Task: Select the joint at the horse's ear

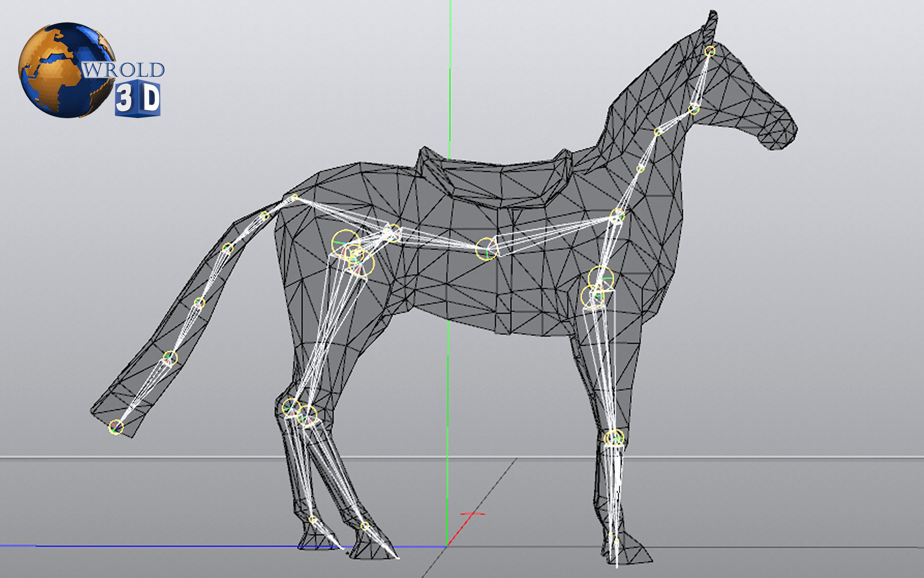Action: [x=709, y=51]
